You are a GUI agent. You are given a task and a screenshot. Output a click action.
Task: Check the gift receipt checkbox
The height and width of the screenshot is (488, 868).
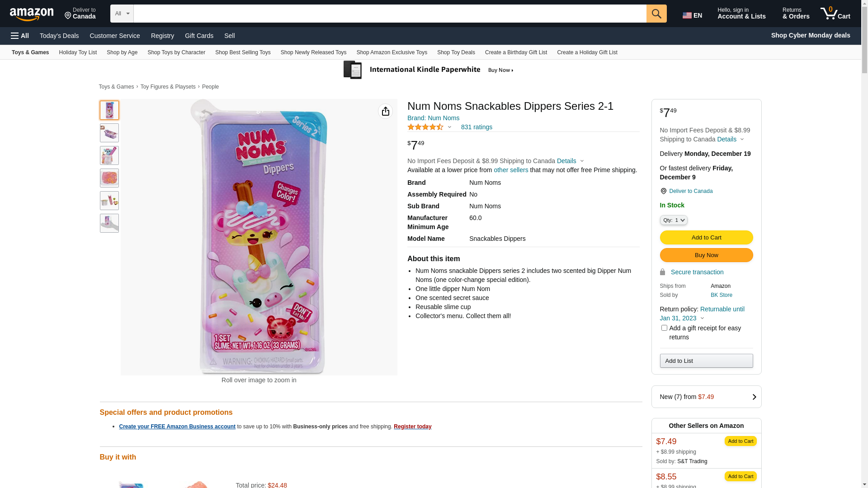point(664,328)
